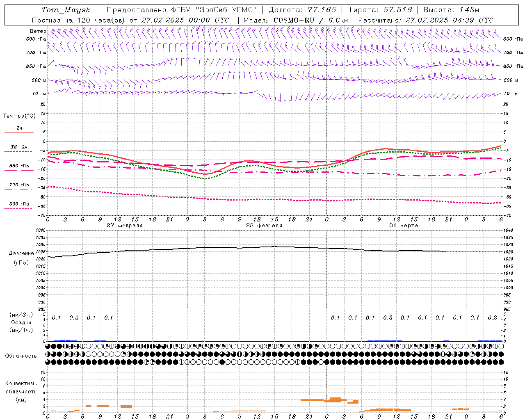The height and width of the screenshot is (420, 525).
Task: Click the Тем-ра(°C) axis title
Action: [19, 116]
